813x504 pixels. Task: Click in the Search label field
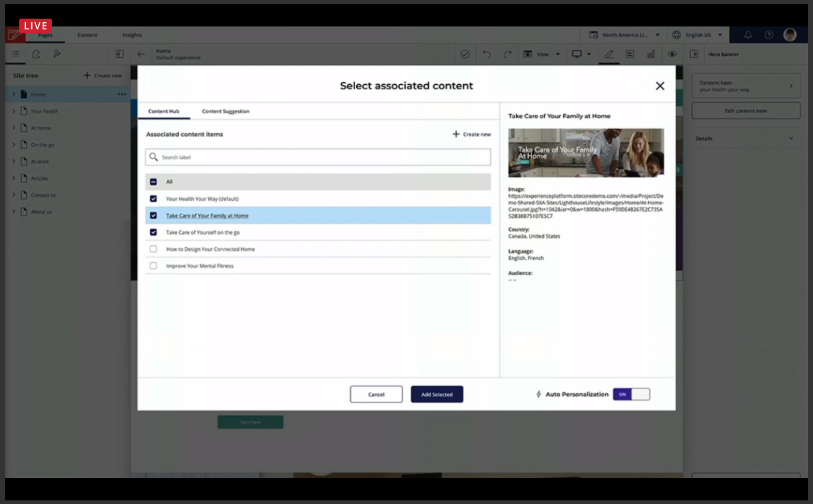point(318,157)
